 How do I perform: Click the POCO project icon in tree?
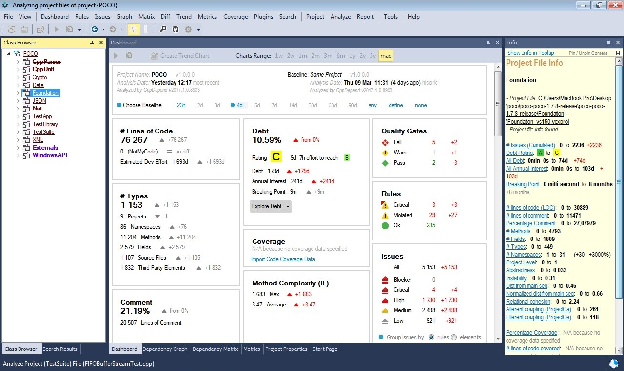[x=17, y=53]
